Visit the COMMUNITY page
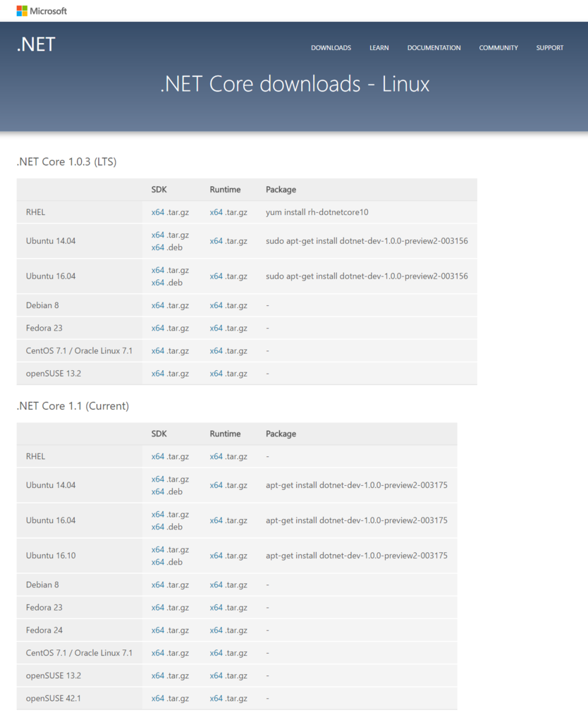Image resolution: width=588 pixels, height=722 pixels. coord(498,48)
